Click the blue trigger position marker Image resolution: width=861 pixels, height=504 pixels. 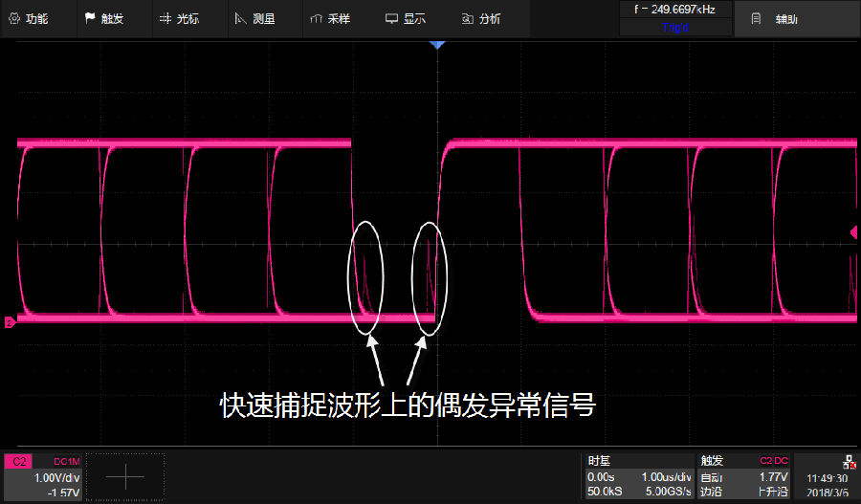(x=437, y=45)
